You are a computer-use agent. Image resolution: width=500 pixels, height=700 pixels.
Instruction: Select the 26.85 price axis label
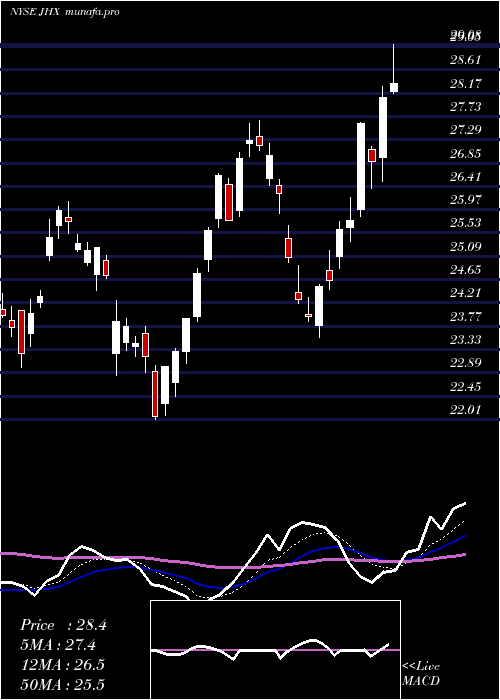[465, 154]
